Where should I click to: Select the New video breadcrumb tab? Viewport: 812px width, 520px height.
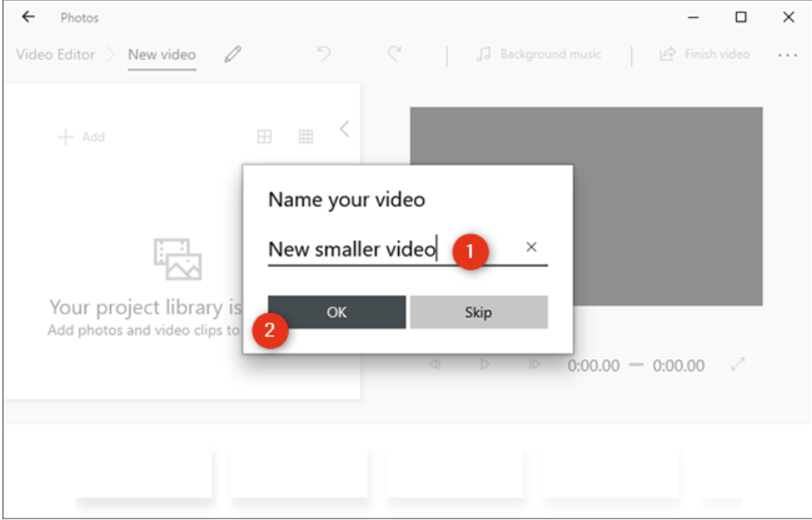pos(162,55)
